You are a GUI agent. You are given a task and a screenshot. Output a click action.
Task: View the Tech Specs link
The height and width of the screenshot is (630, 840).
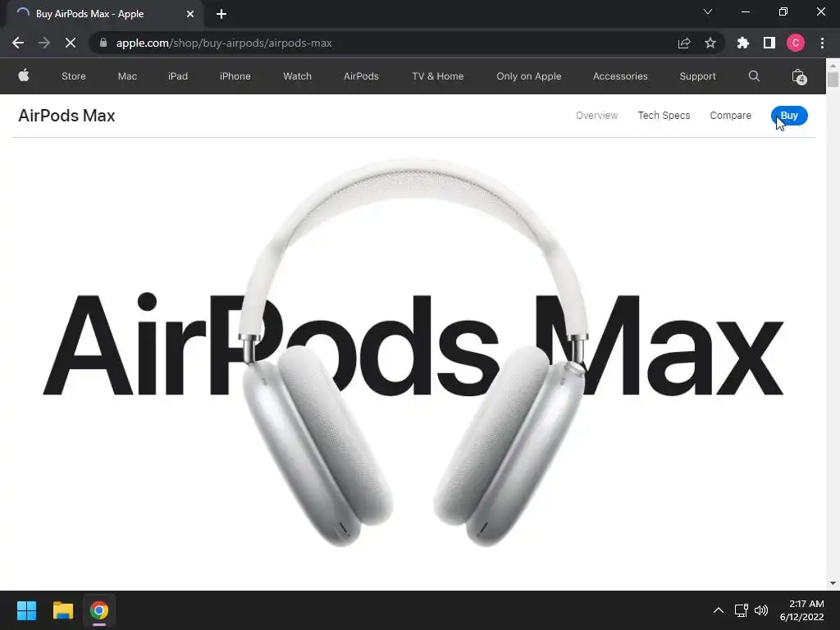click(x=664, y=115)
